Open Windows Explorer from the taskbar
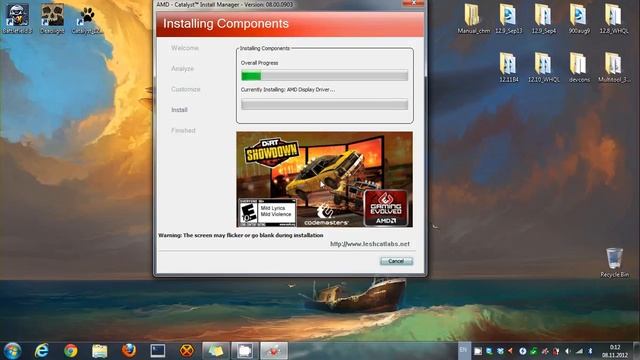The height and width of the screenshot is (360, 640). [x=100, y=351]
